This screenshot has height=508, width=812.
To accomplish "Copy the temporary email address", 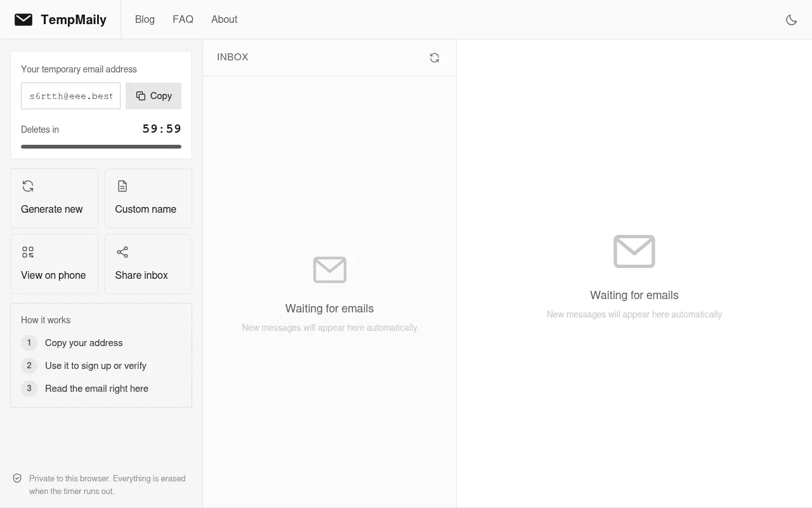I will pos(154,96).
